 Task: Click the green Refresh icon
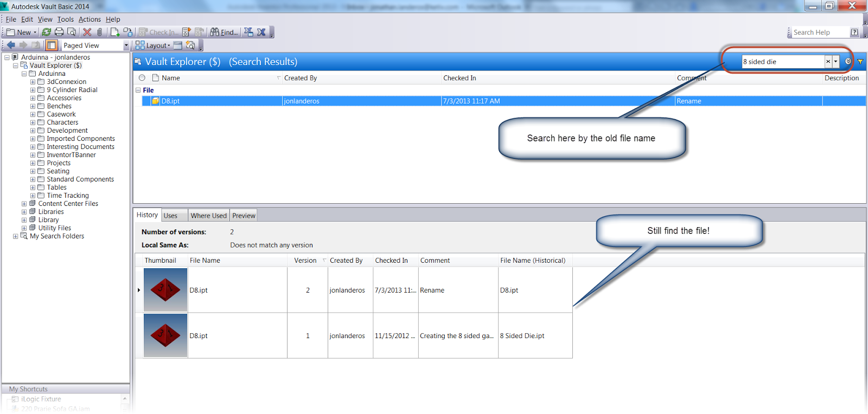click(x=46, y=32)
